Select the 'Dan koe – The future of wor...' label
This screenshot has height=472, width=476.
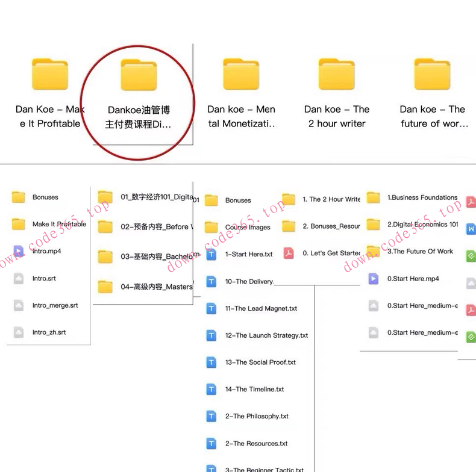[433, 116]
